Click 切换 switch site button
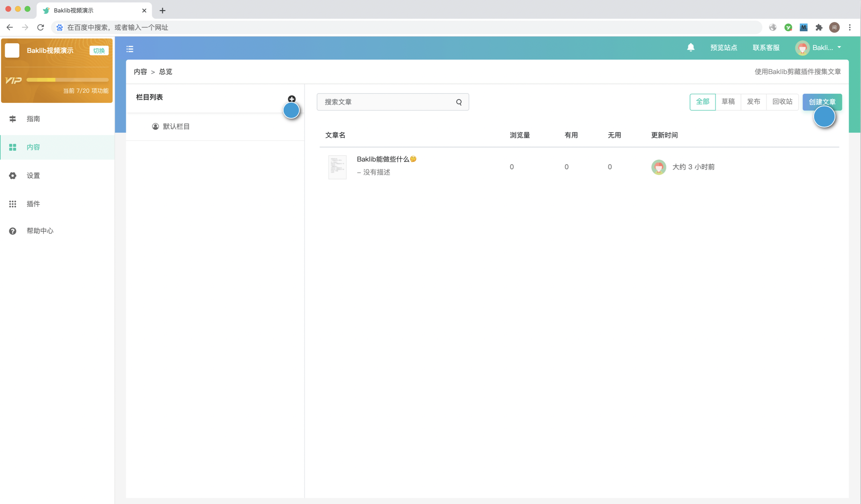The width and height of the screenshot is (861, 504). pyautogui.click(x=99, y=51)
